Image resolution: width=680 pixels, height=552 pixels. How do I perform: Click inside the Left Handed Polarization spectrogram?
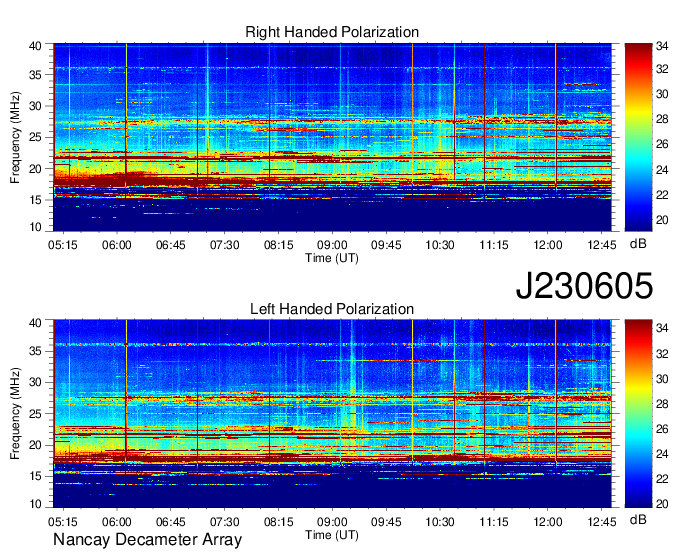(x=332, y=414)
